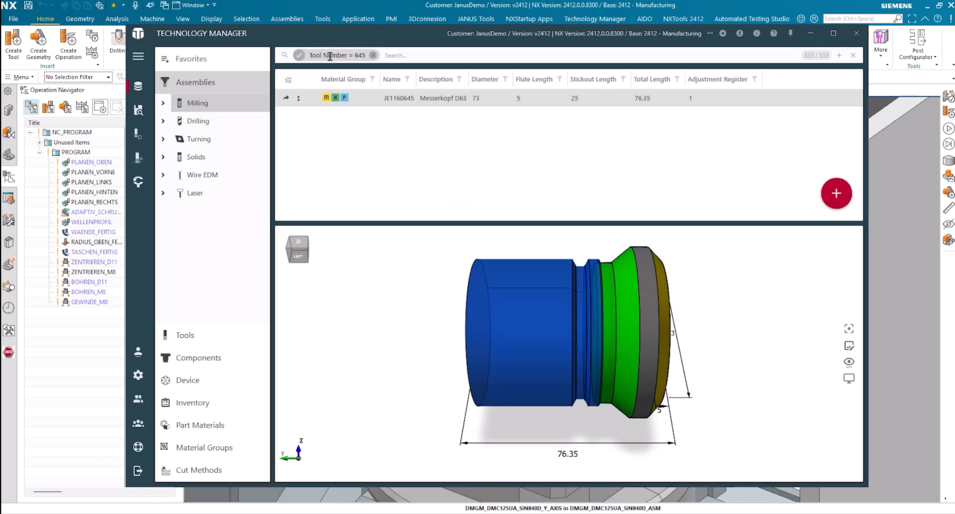The image size is (955, 514).
Task: Open the filter for Total Length column
Action: [x=677, y=79]
